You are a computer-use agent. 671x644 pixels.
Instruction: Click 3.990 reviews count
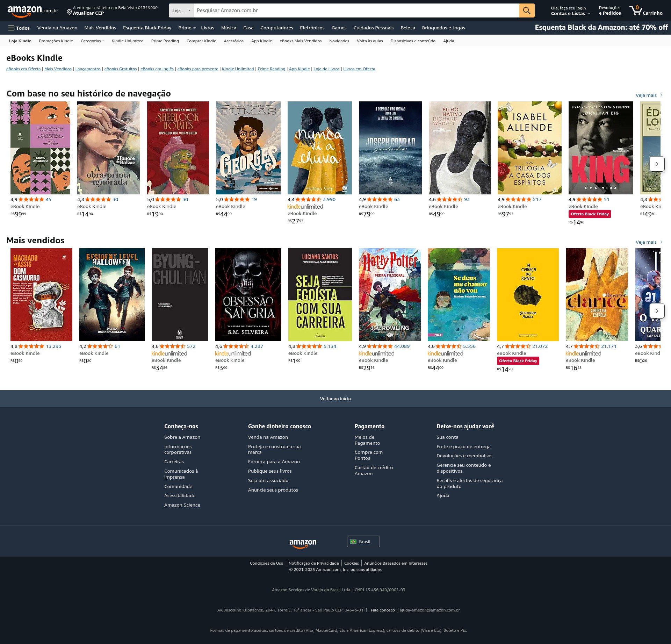[x=329, y=199]
